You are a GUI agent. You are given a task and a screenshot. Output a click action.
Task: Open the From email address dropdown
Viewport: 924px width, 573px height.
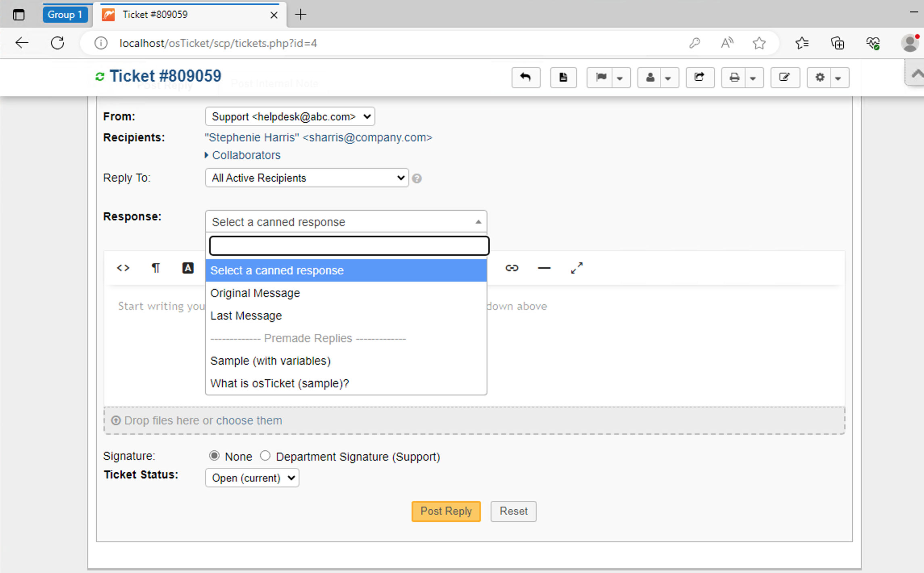(x=290, y=117)
